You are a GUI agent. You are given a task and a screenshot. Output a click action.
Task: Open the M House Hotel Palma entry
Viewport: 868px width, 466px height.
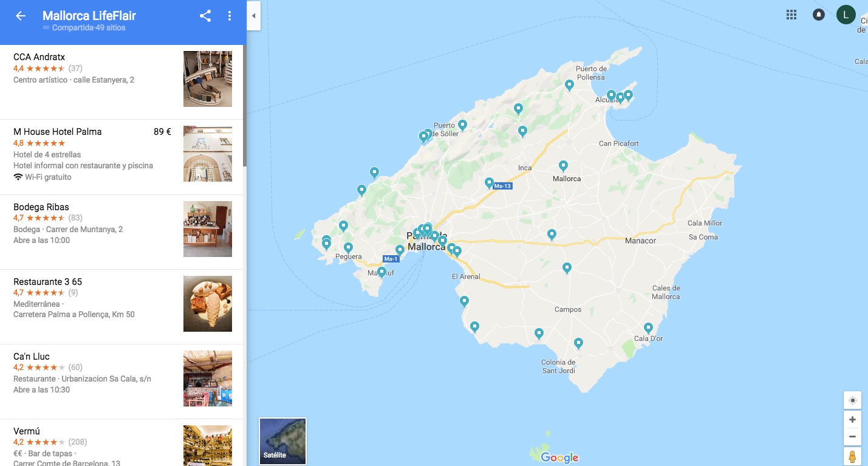tap(121, 157)
